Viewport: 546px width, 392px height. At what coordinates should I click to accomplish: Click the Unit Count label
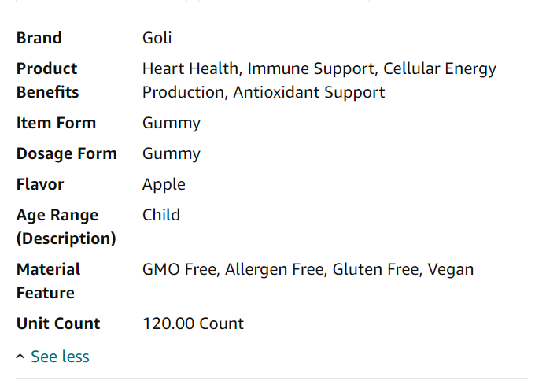tap(58, 324)
